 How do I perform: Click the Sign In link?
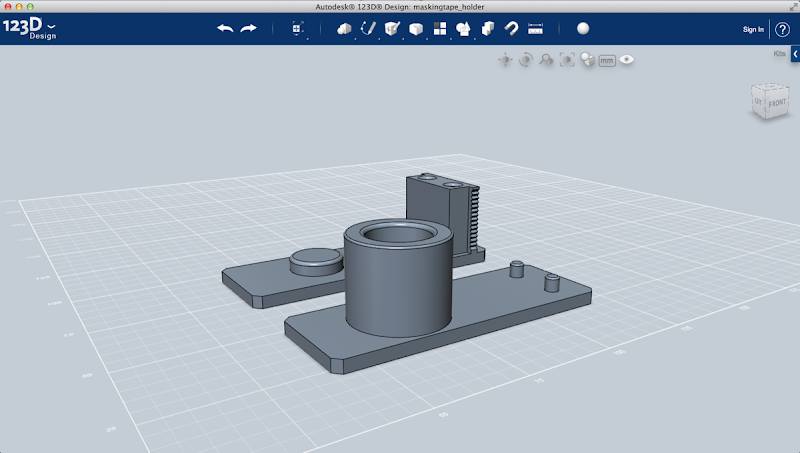(x=753, y=30)
